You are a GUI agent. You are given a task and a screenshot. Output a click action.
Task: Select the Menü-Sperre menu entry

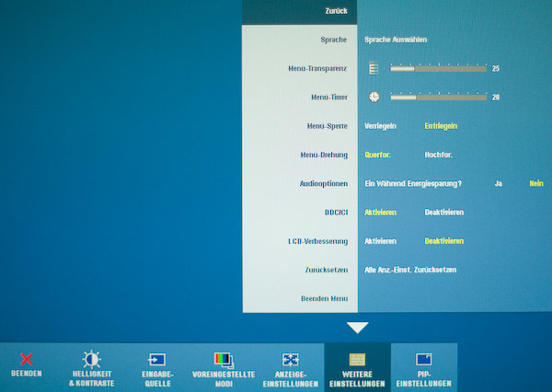point(327,126)
